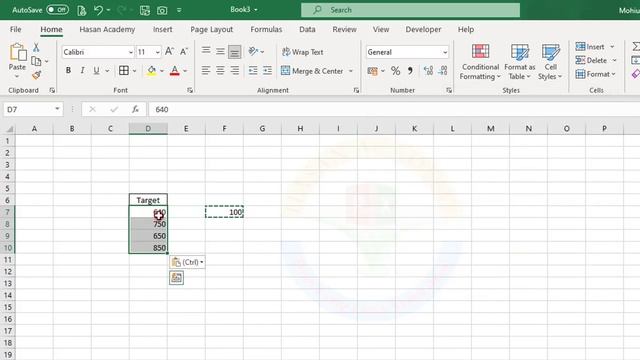Click the formula bar showing 640
Image resolution: width=640 pixels, height=360 pixels.
394,109
